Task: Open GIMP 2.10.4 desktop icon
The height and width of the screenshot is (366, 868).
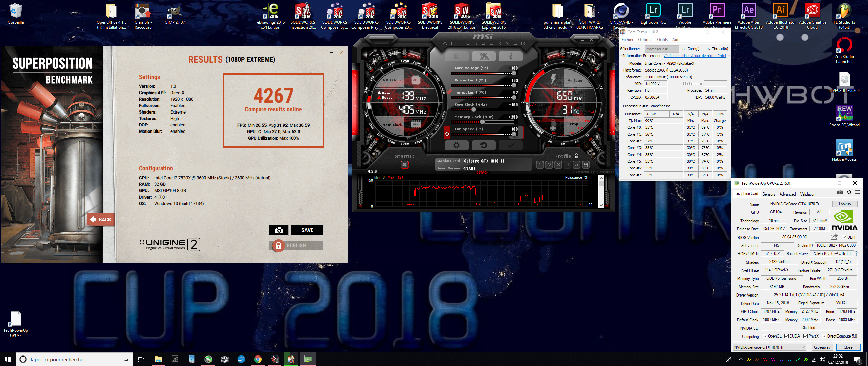Action: (x=175, y=14)
